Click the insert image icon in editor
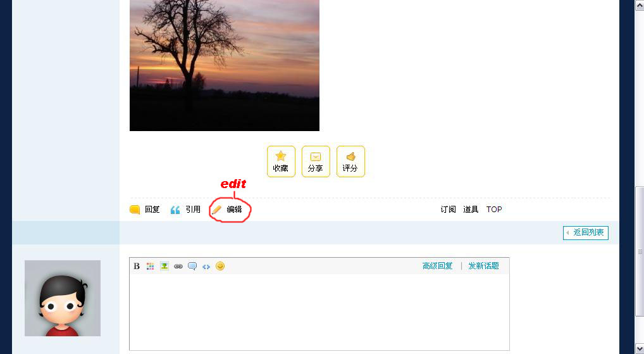 tap(164, 266)
